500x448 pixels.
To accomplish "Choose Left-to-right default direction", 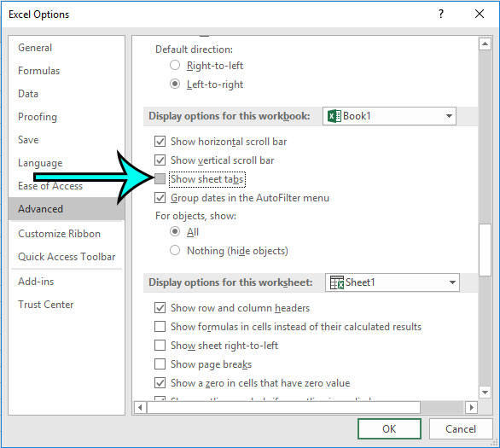I will pyautogui.click(x=175, y=84).
